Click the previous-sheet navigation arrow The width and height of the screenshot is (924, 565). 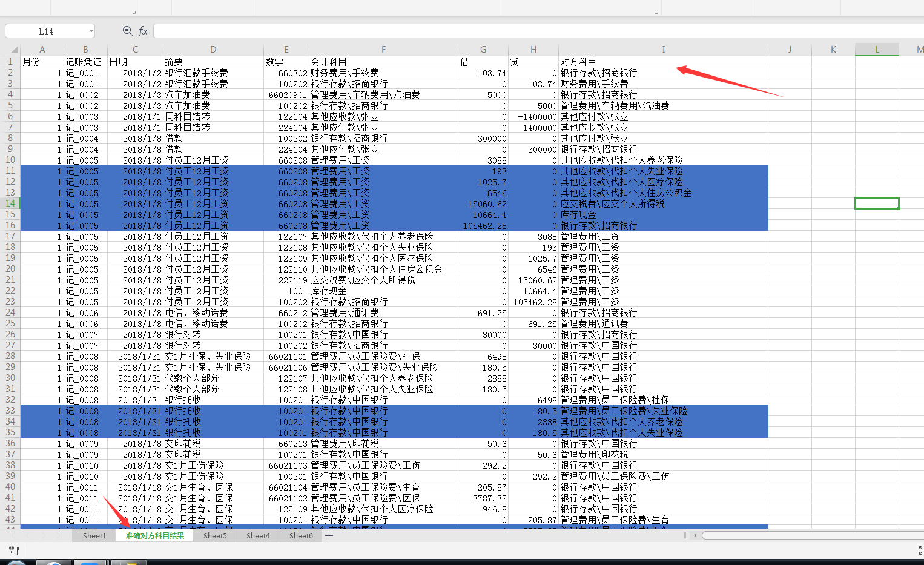point(28,535)
